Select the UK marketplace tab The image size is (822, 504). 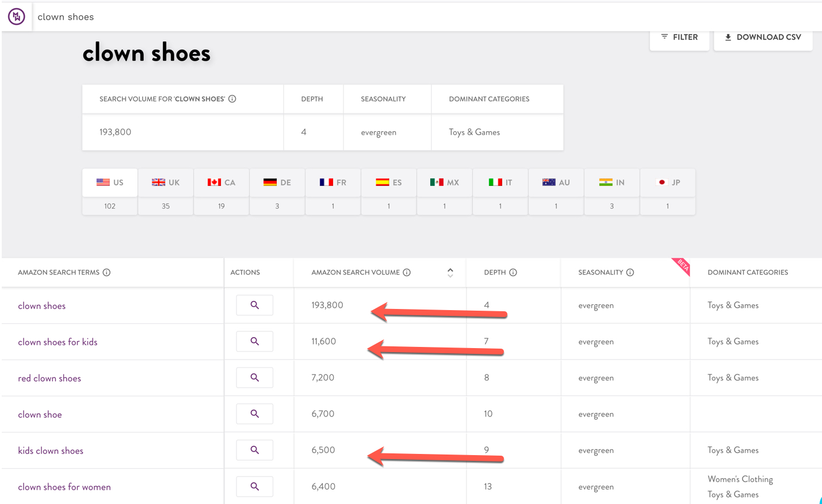(x=166, y=183)
